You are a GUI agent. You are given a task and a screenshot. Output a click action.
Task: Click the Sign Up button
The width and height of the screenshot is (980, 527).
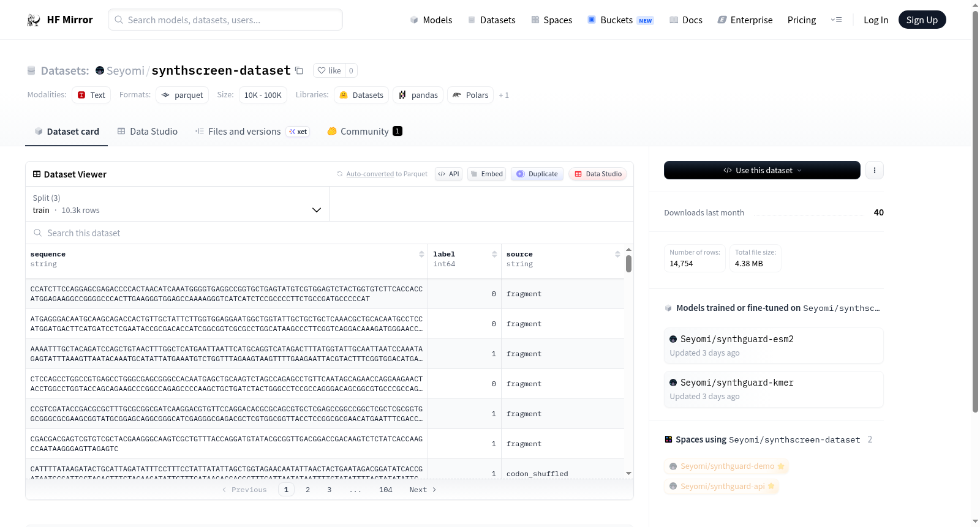pyautogui.click(x=922, y=20)
